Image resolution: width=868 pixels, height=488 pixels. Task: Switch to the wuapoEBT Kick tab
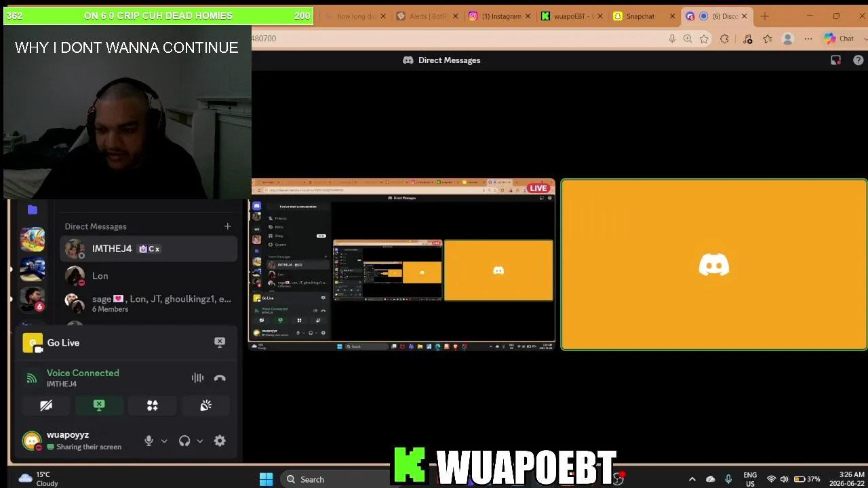coord(572,16)
